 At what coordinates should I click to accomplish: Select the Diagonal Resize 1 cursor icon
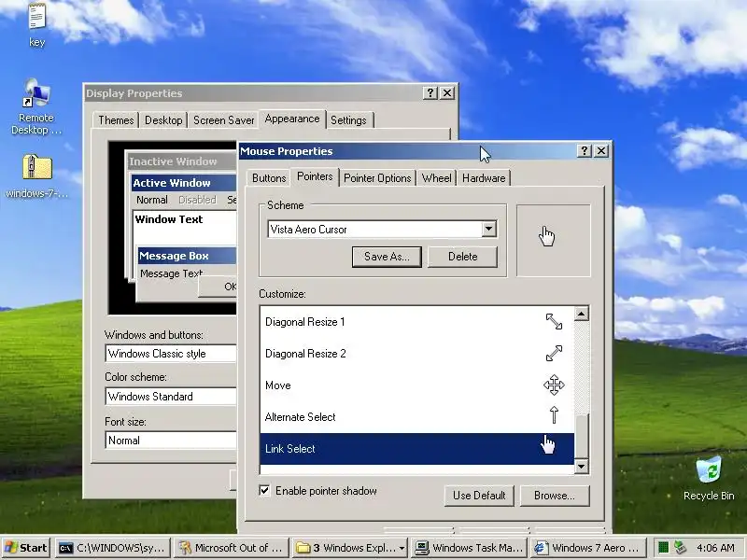click(554, 321)
